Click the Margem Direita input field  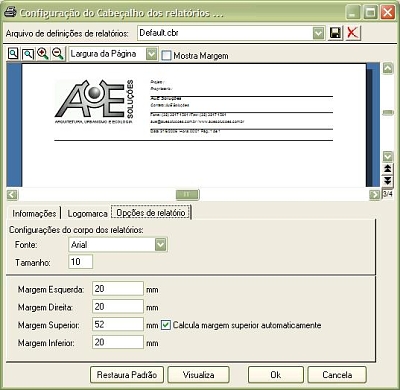[x=118, y=307]
